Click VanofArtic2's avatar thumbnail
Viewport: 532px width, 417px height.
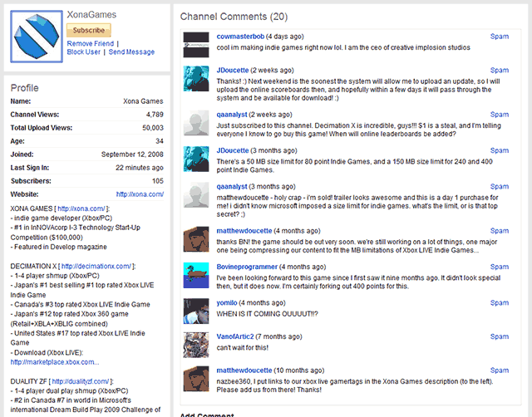(x=196, y=345)
